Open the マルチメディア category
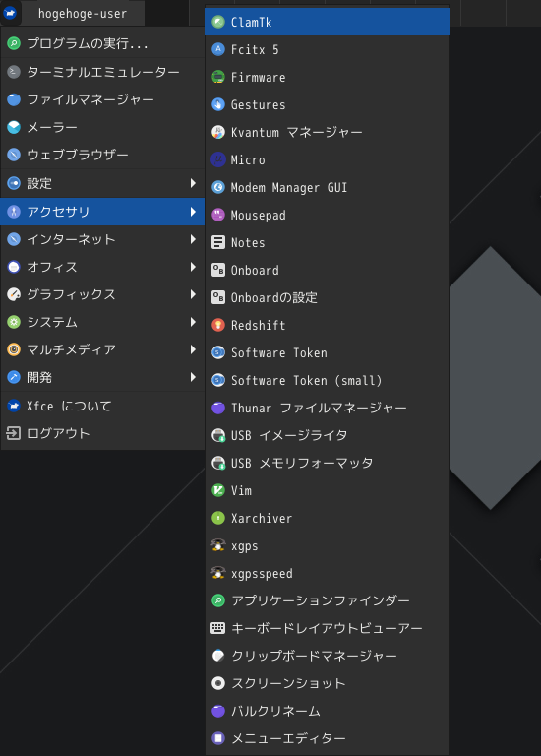Viewport: 541px width, 756px height. click(x=102, y=349)
